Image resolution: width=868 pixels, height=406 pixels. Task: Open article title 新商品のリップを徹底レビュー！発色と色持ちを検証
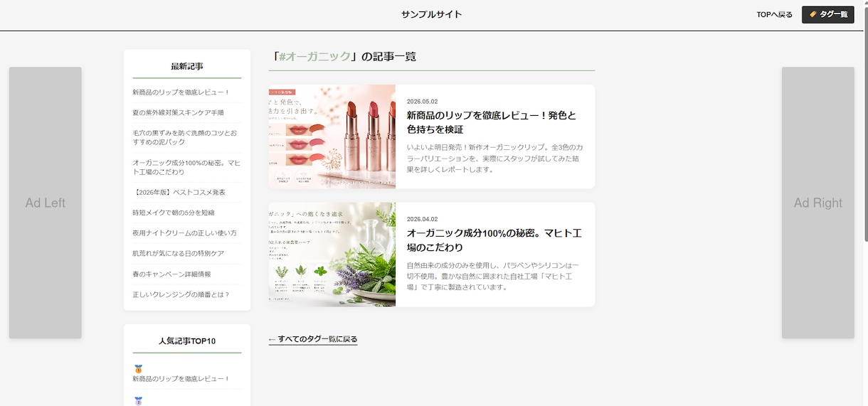(492, 122)
